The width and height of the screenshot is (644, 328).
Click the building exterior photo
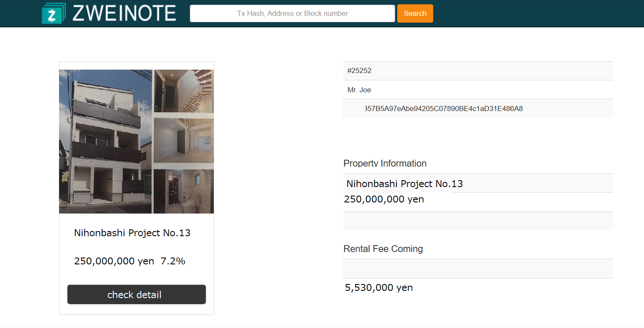click(x=105, y=141)
